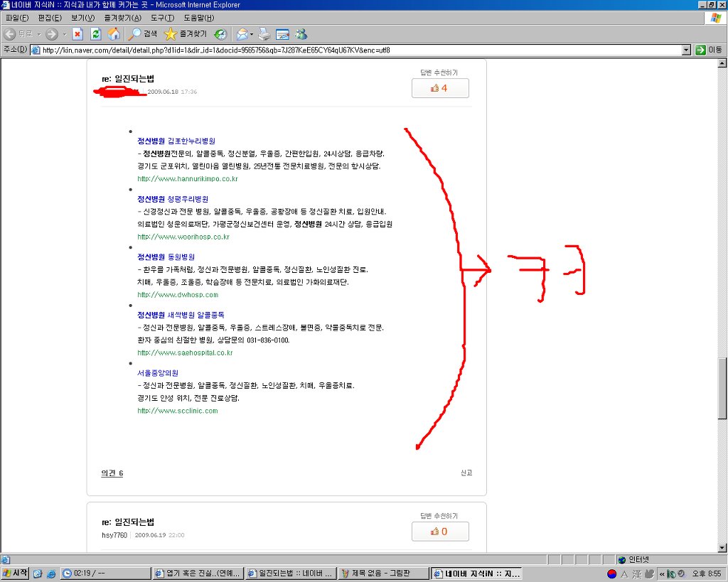This screenshot has height=582, width=728.
Task: Expand the mail icon dropdown arrow
Action: [x=252, y=34]
